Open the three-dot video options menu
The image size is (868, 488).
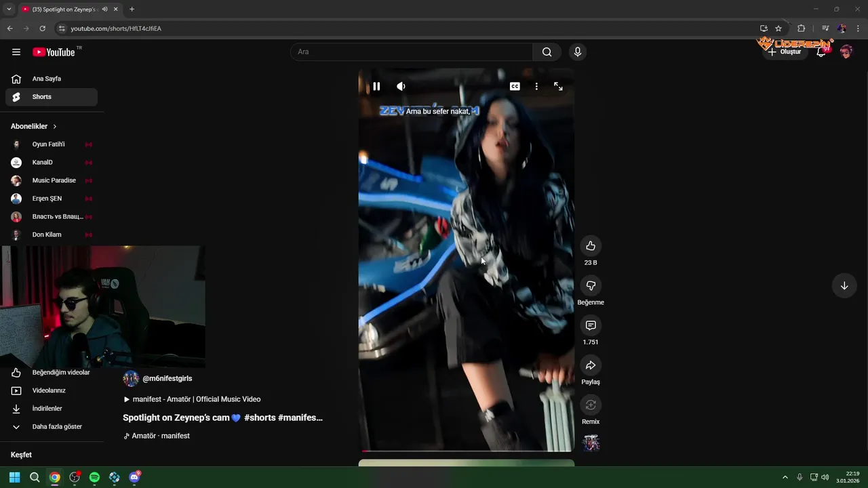coord(536,86)
